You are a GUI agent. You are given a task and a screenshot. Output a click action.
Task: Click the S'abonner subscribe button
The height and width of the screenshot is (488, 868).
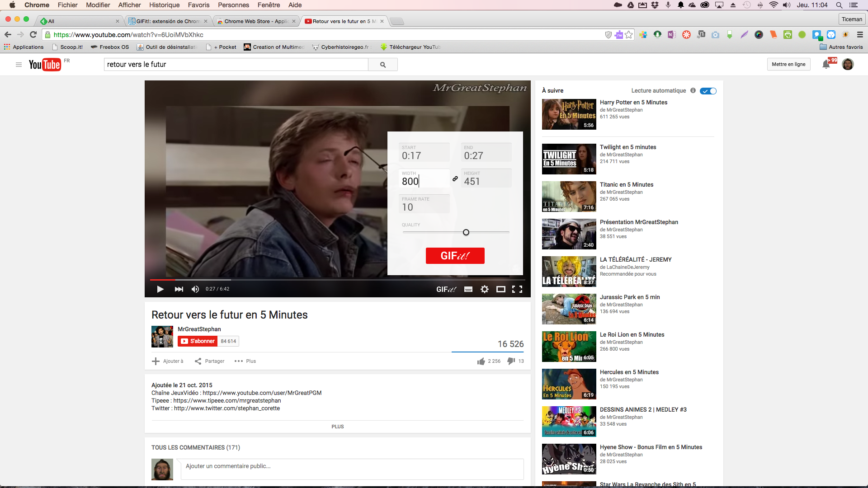[198, 341]
